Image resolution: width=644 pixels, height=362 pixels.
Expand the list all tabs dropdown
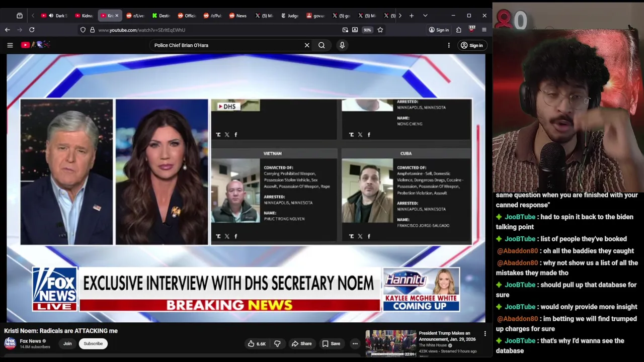point(425,16)
